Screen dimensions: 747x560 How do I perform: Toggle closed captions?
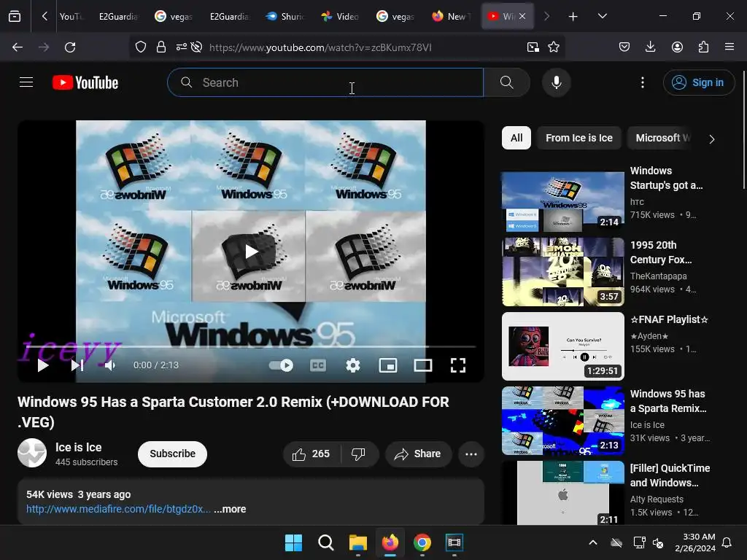(318, 365)
